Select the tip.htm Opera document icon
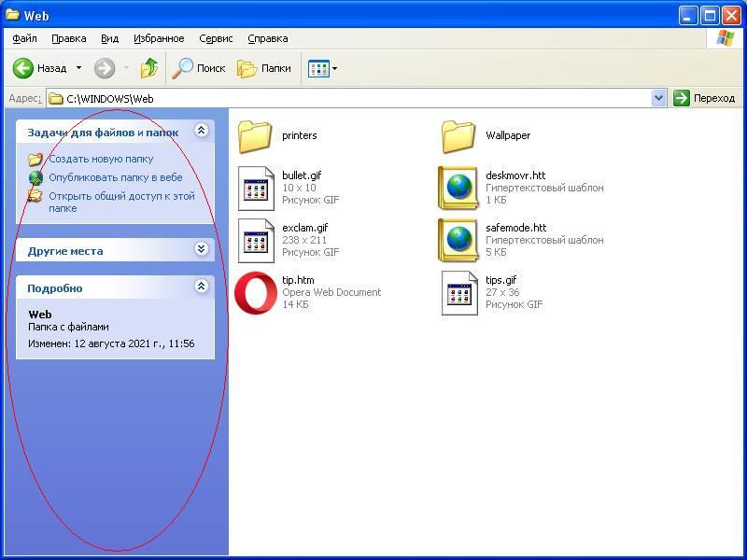 pyautogui.click(x=255, y=292)
